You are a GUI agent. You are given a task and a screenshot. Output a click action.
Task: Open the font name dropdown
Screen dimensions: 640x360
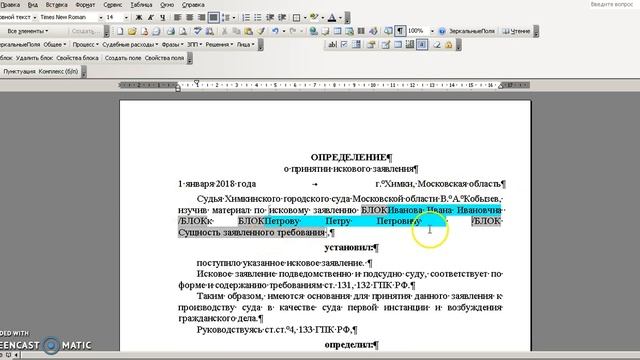click(101, 18)
